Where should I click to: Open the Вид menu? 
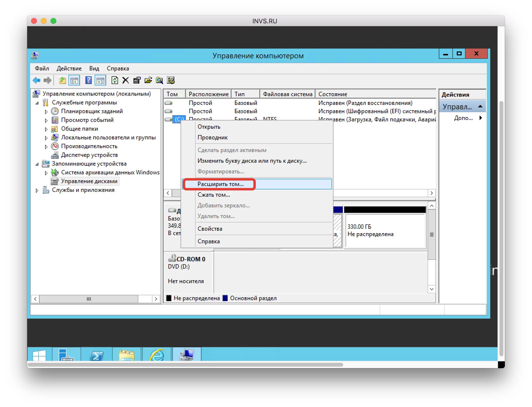click(94, 68)
